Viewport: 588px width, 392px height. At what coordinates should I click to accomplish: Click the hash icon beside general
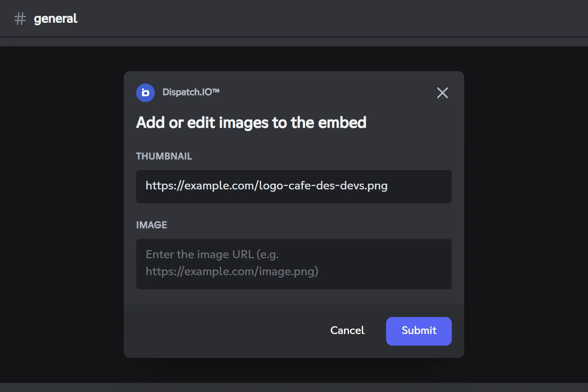[x=20, y=19]
